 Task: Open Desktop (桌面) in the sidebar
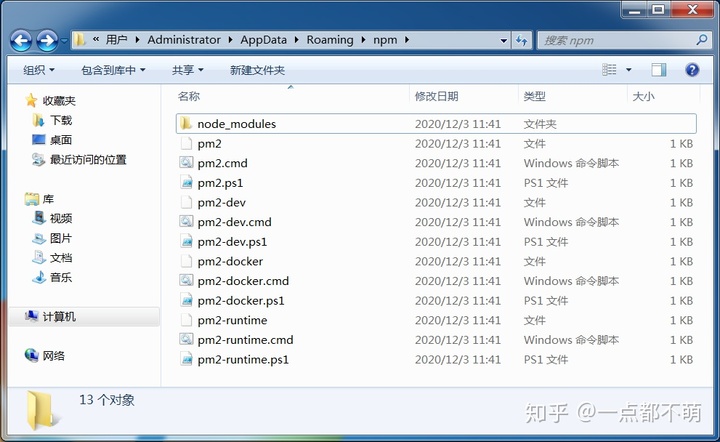tap(52, 140)
